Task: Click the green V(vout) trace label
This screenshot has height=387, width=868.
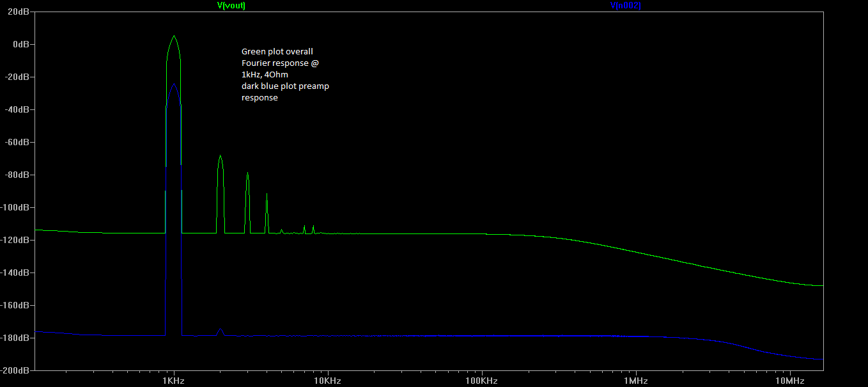Action: [x=231, y=6]
